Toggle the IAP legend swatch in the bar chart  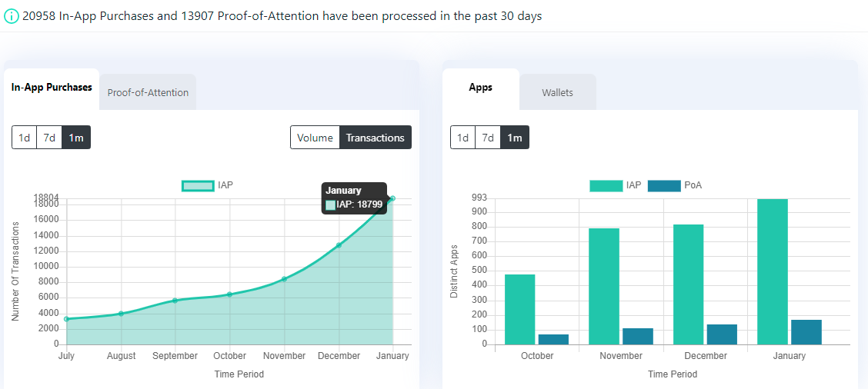pyautogui.click(x=606, y=186)
